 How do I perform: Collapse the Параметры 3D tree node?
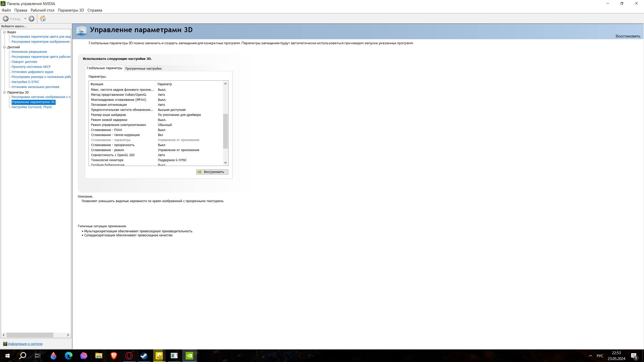coord(5,92)
